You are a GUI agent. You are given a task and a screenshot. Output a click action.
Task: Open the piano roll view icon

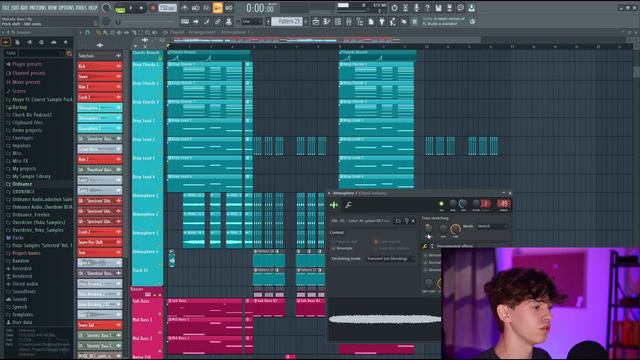coord(327,21)
